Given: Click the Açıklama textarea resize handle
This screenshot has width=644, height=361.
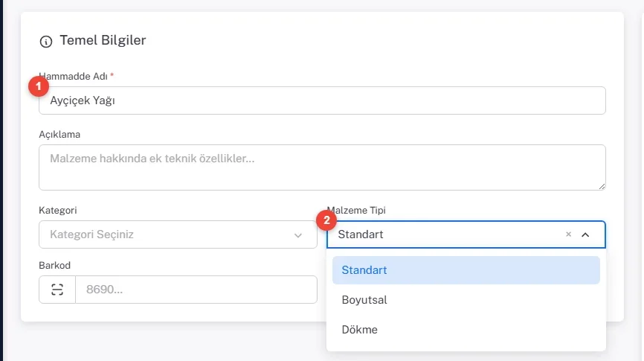Looking at the screenshot, I should [602, 186].
